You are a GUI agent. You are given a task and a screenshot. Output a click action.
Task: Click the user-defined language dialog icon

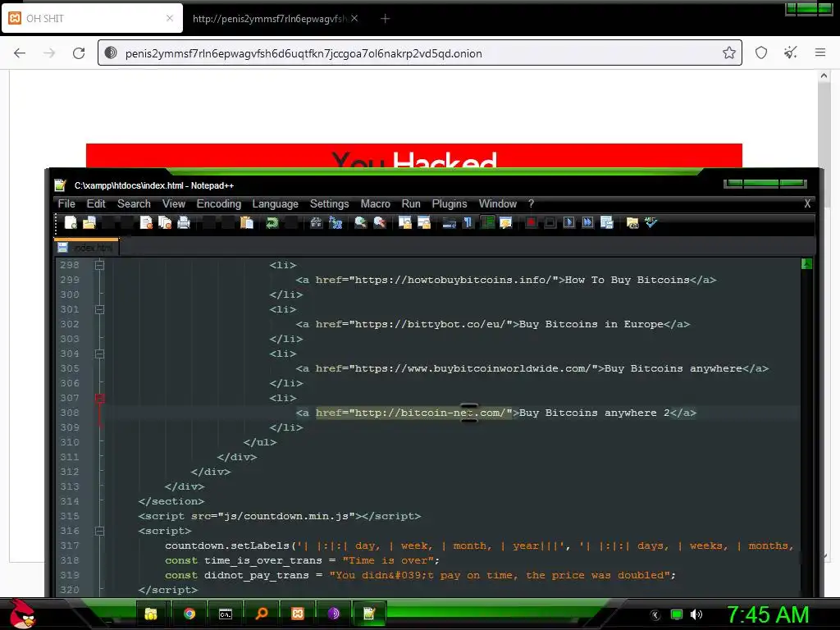(x=505, y=222)
